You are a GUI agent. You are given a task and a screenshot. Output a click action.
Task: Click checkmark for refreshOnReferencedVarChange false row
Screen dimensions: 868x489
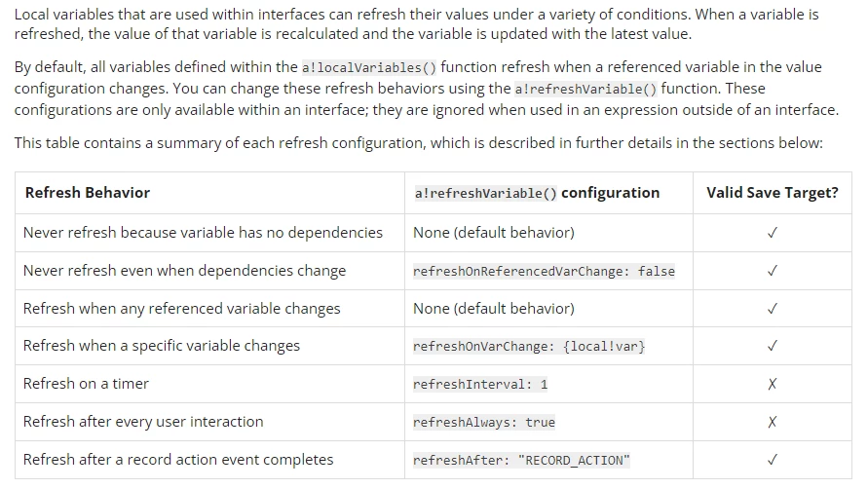pos(773,271)
